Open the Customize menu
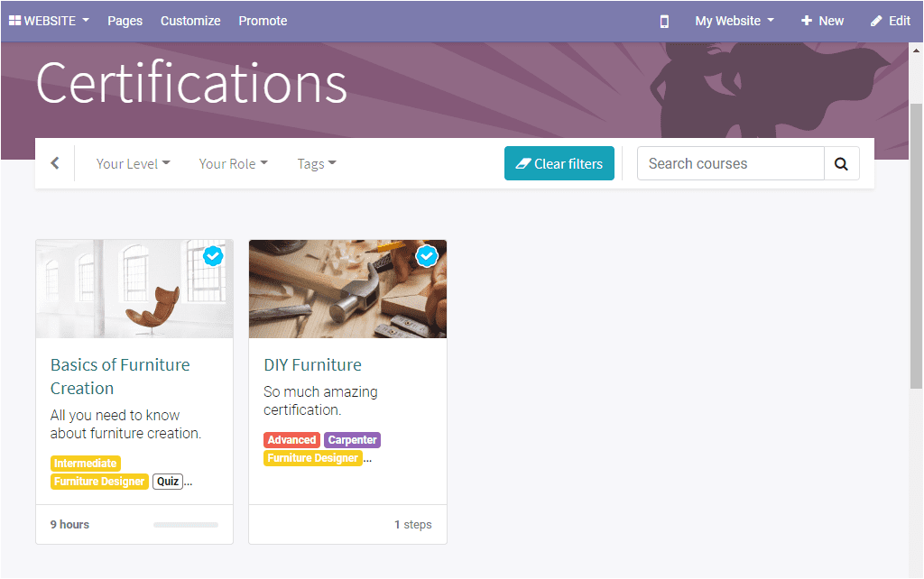The width and height of the screenshot is (924, 579). click(x=190, y=21)
